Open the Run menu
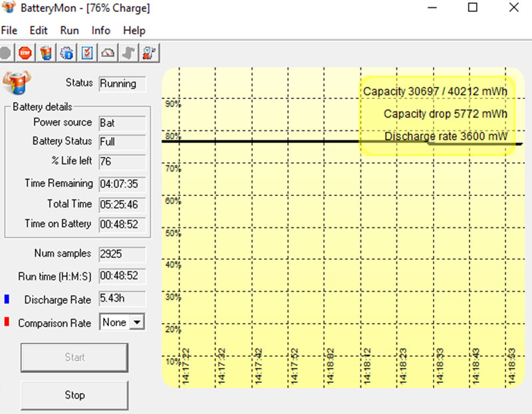 click(69, 31)
